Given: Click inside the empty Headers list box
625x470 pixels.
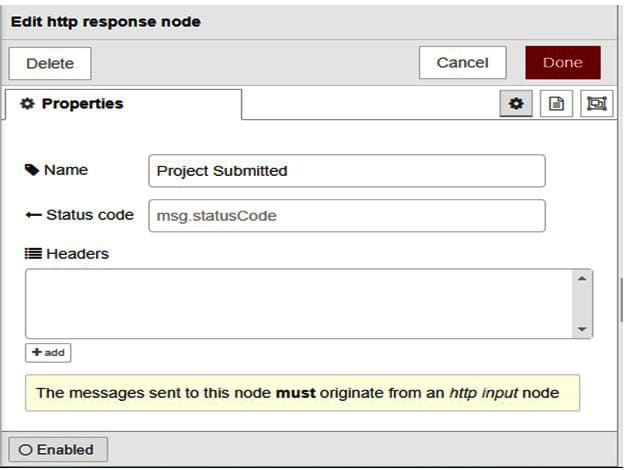Looking at the screenshot, I should point(298,303).
